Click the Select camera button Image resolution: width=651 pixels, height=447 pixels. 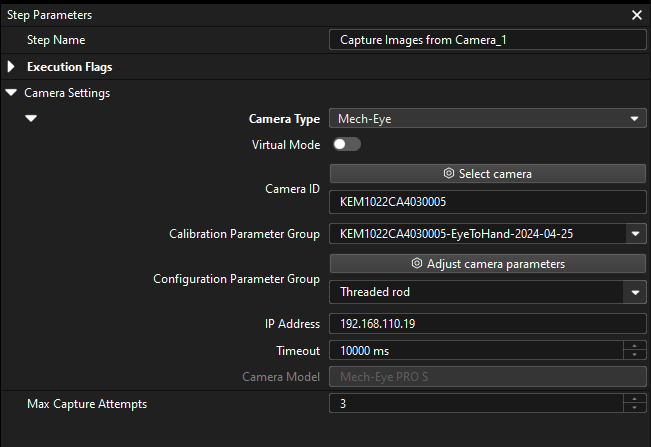point(487,173)
